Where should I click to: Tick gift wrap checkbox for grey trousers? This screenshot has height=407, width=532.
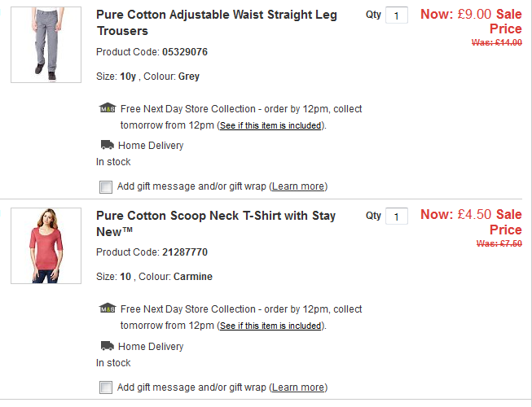(x=106, y=186)
